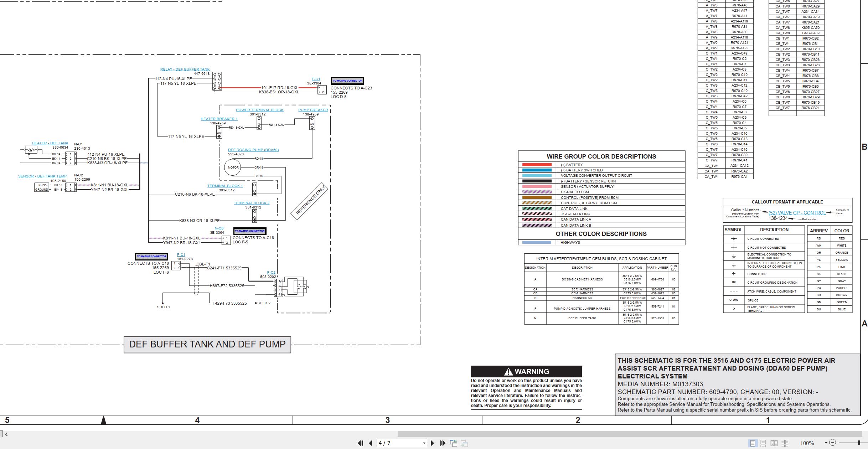Click the zoom slider handle
The height and width of the screenshot is (449, 868).
pyautogui.click(x=859, y=443)
